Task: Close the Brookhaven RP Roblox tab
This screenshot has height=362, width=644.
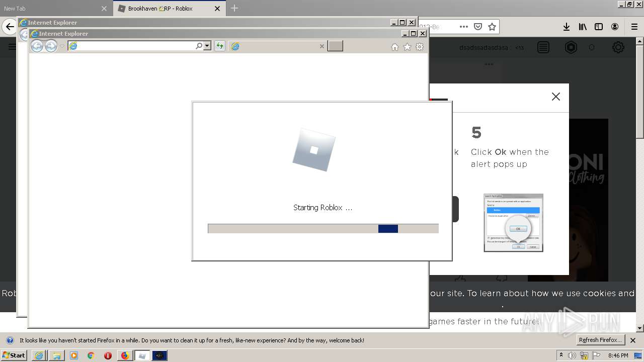Action: (x=217, y=9)
